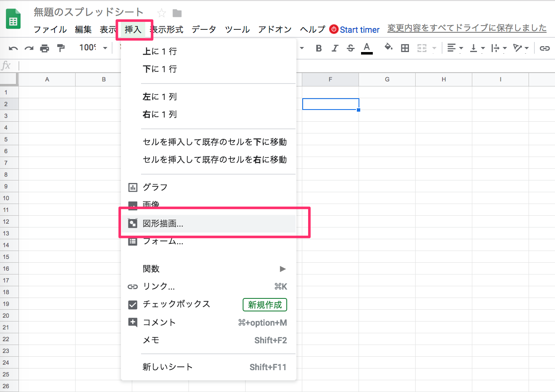Click the merge cells icon
This screenshot has height=392, width=555.
pyautogui.click(x=422, y=48)
